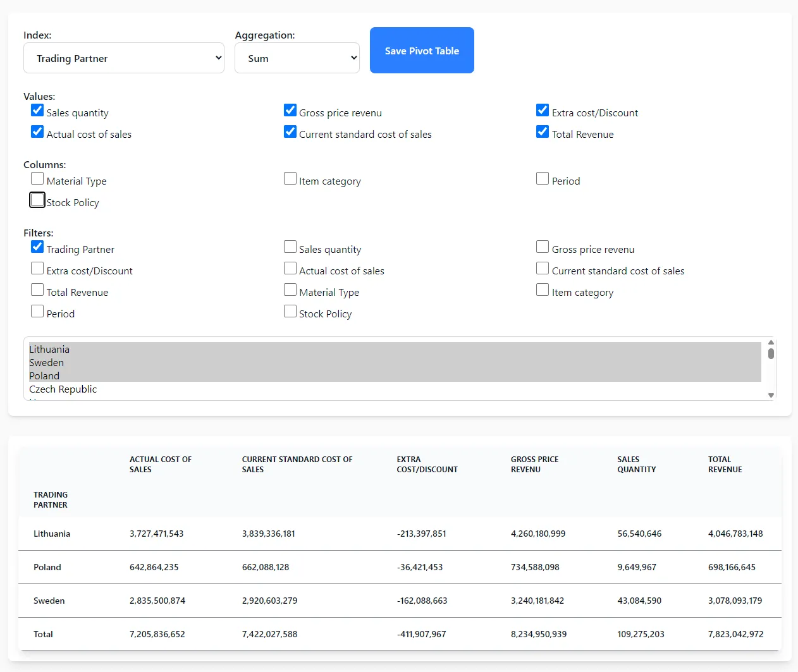798x672 pixels.
Task: Click Poland standard cost value 662,088,128
Action: [x=266, y=567]
